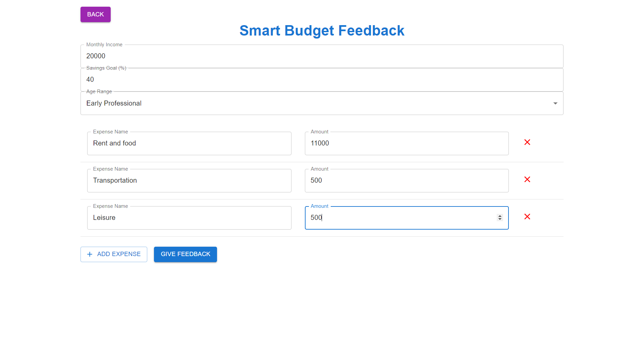Click the Leisure expense name field
Image resolution: width=644 pixels, height=362 pixels.
(x=189, y=218)
